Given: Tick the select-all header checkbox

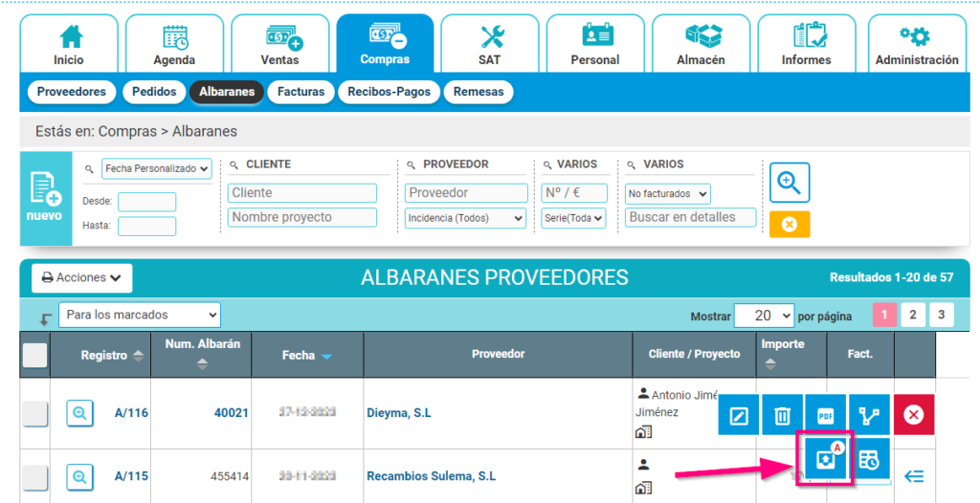Looking at the screenshot, I should click(x=35, y=355).
